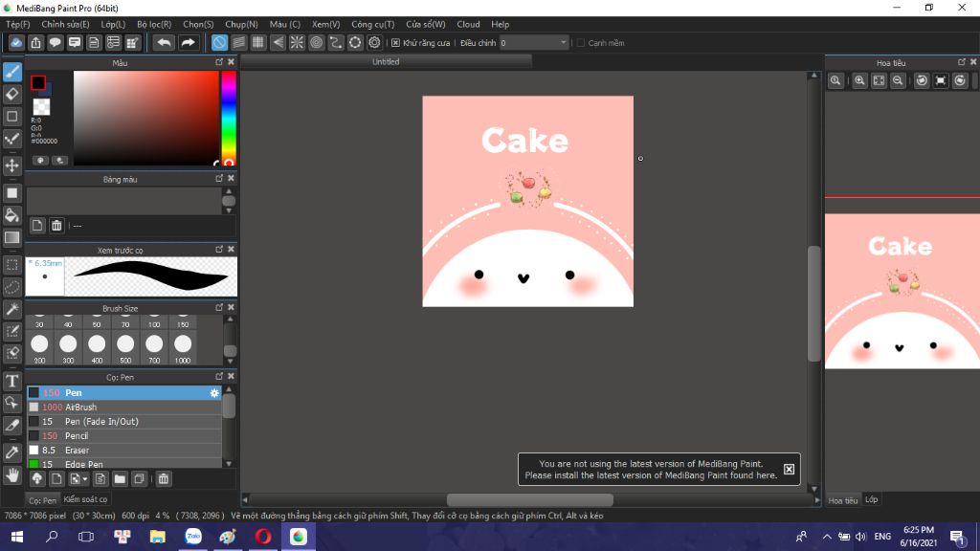
Task: Select the Eraser tool in left toolbar
Action: pyautogui.click(x=12, y=94)
